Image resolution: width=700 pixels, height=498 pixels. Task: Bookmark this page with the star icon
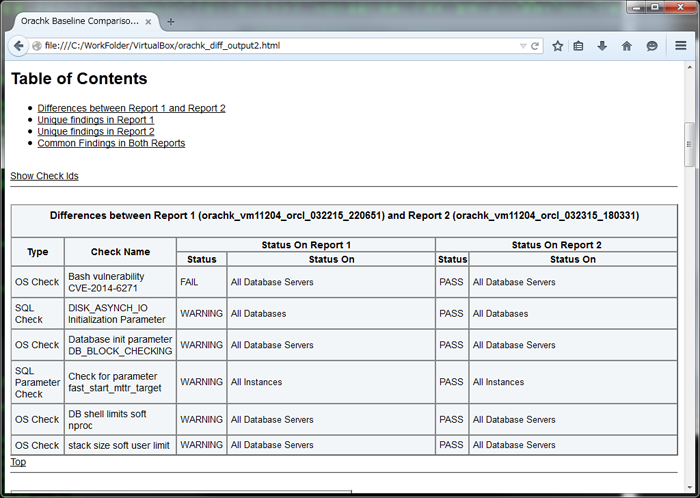557,46
